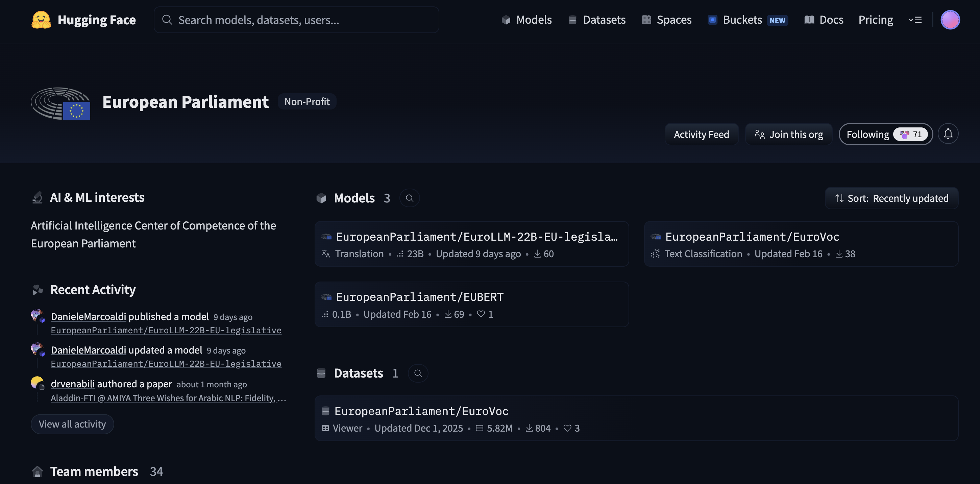980x484 pixels.
Task: Click the Models section heading
Action: point(354,198)
